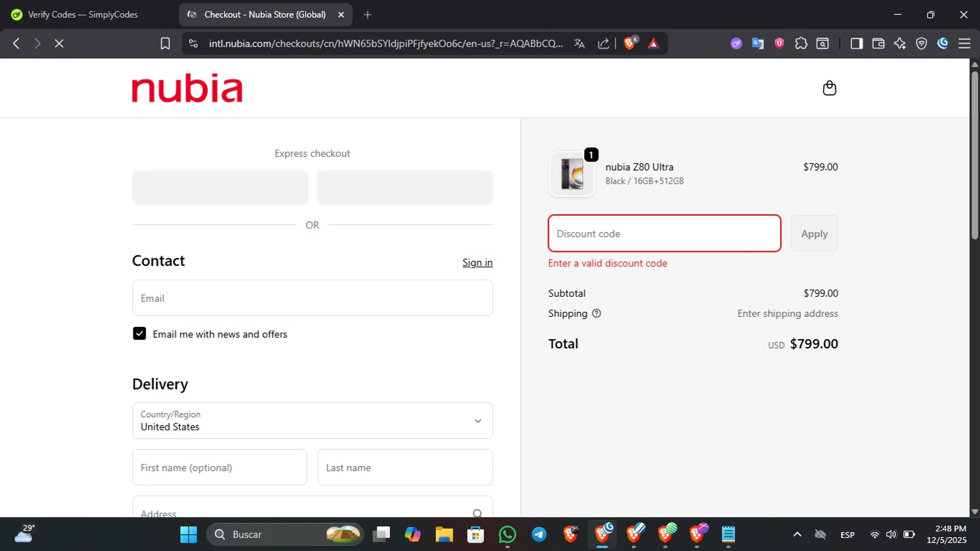
Task: Click the page vertical scrollbar thumb
Action: [975, 155]
